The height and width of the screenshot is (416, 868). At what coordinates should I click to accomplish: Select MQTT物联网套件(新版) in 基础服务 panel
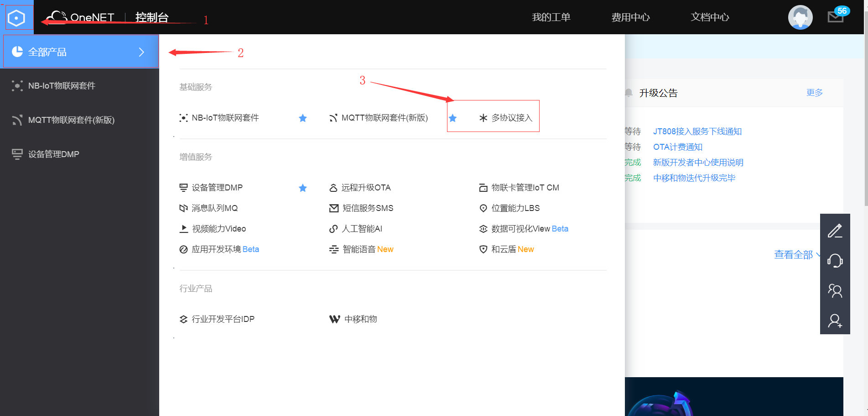[379, 118]
